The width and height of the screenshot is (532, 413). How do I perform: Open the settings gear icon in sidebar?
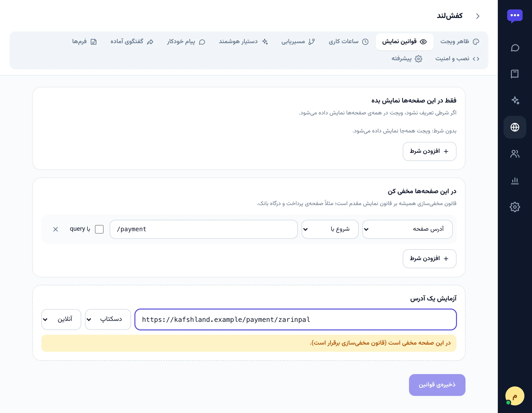pos(515,207)
